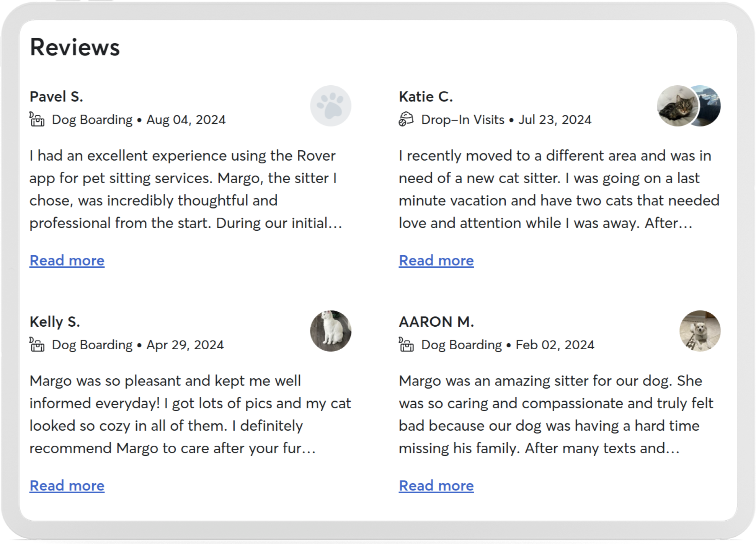Screen dimensions: 756x544
Task: Open Kelly S.'s white cat photo
Action: click(331, 331)
